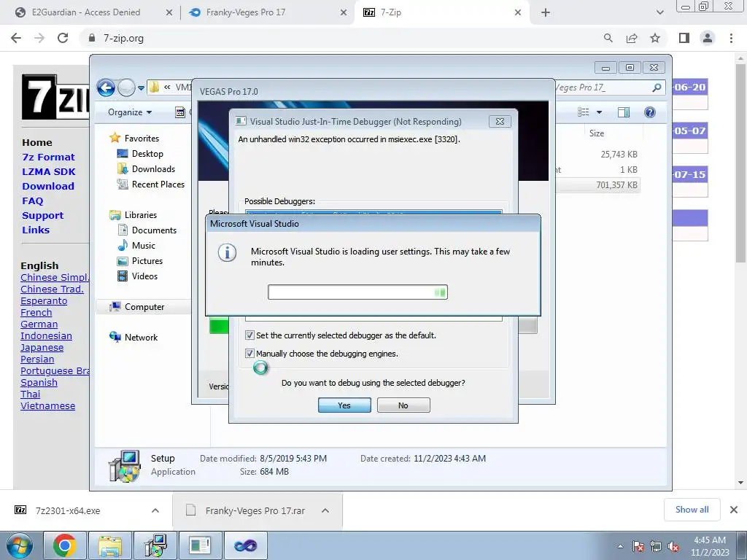Click the Explorer forward arrow button
The height and width of the screenshot is (560, 747).
click(x=126, y=87)
